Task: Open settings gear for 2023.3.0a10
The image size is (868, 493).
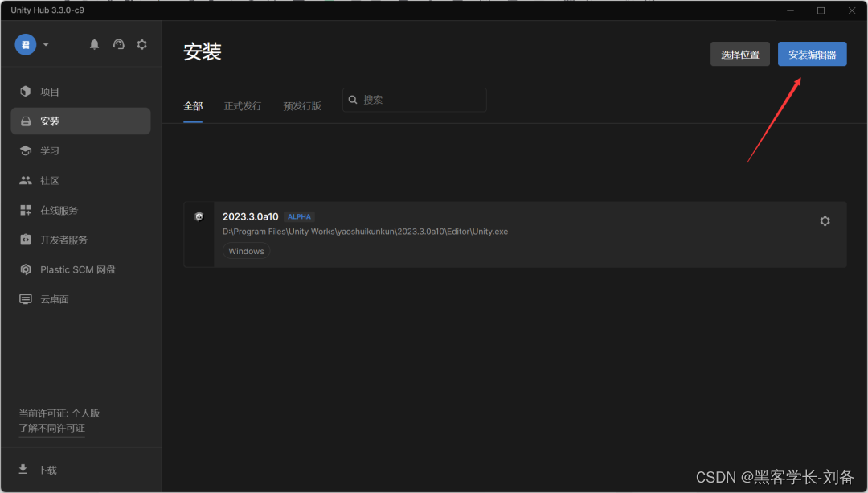Action: [825, 221]
